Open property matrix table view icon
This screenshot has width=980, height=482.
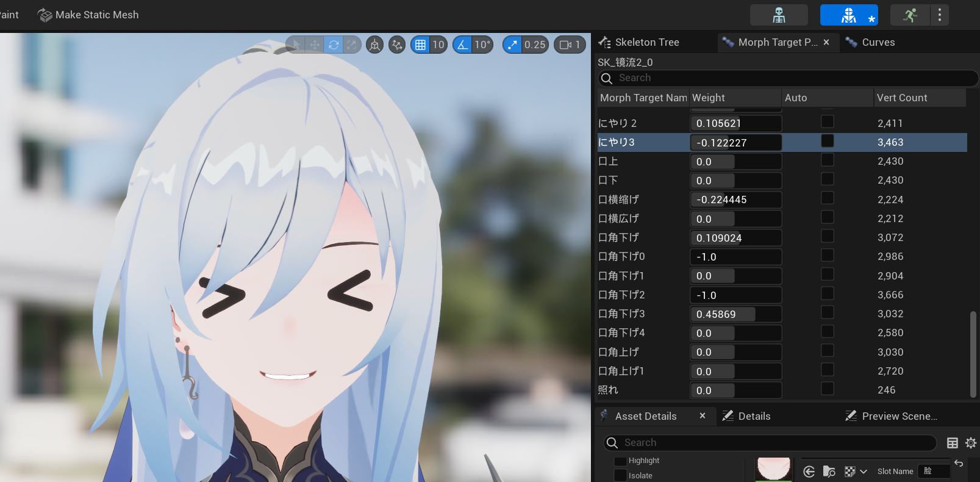pyautogui.click(x=953, y=443)
